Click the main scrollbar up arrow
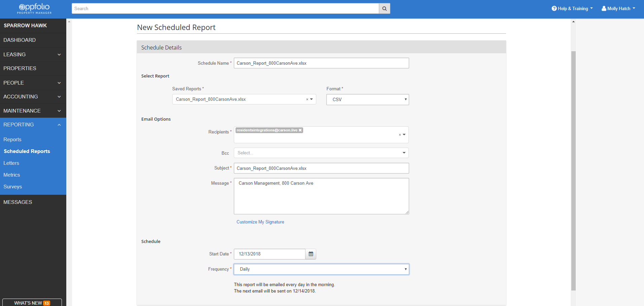 point(573,22)
